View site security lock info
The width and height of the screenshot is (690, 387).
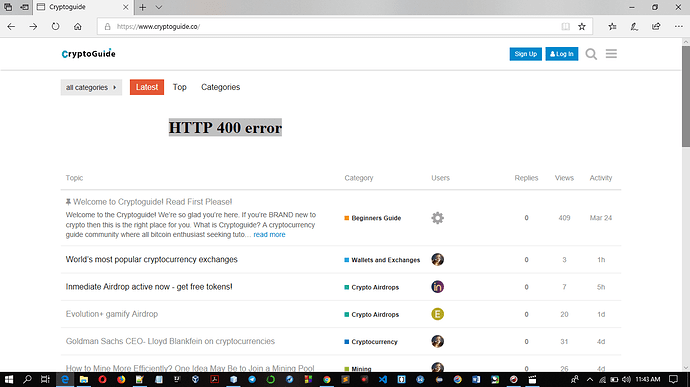[x=107, y=26]
